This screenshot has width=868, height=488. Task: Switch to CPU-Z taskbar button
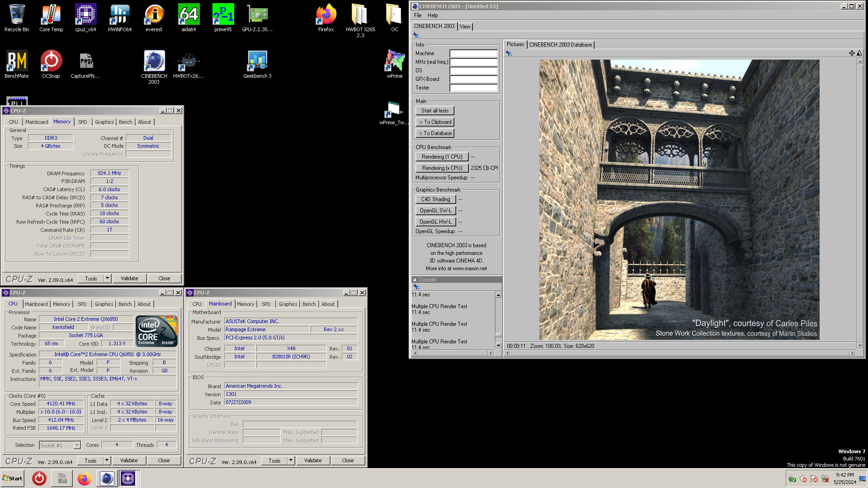point(128,479)
